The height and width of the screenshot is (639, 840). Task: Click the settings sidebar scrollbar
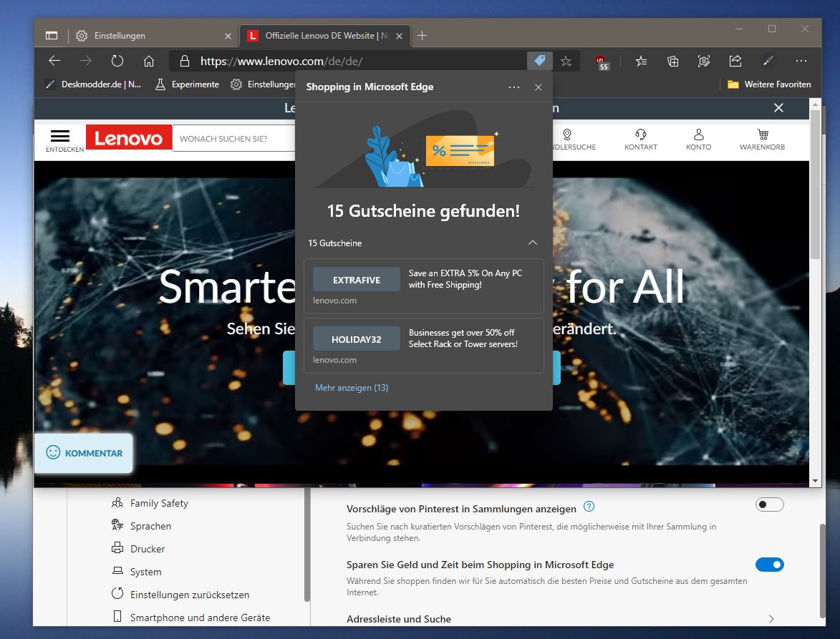(x=307, y=543)
